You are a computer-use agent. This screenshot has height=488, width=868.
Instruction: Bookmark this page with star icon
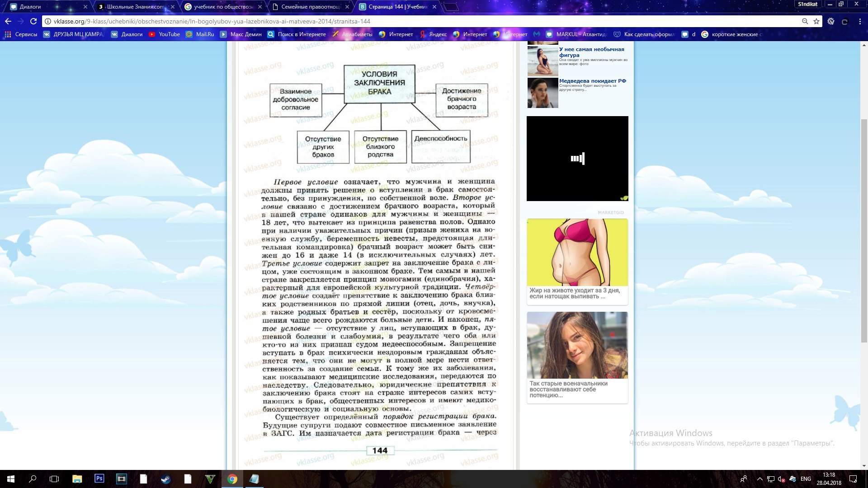[816, 21]
